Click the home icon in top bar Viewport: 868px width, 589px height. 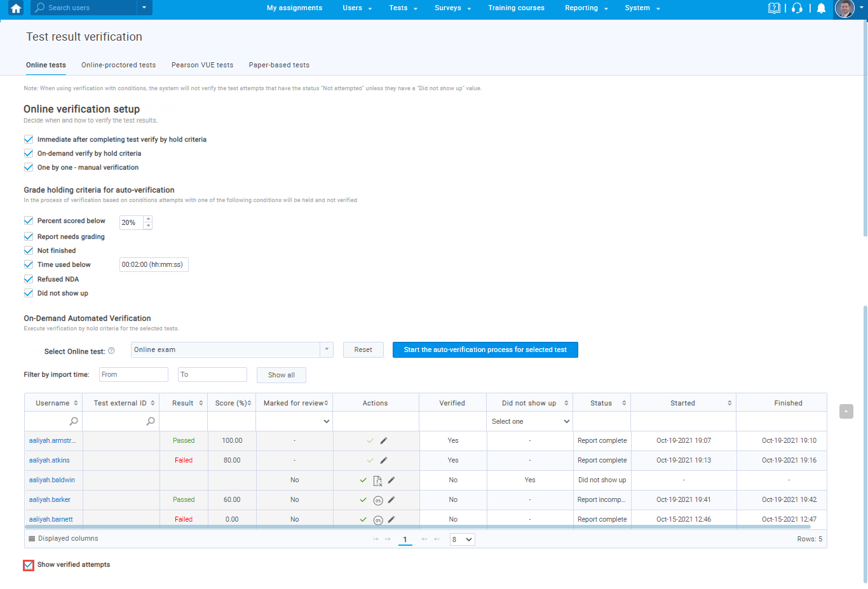(16, 8)
